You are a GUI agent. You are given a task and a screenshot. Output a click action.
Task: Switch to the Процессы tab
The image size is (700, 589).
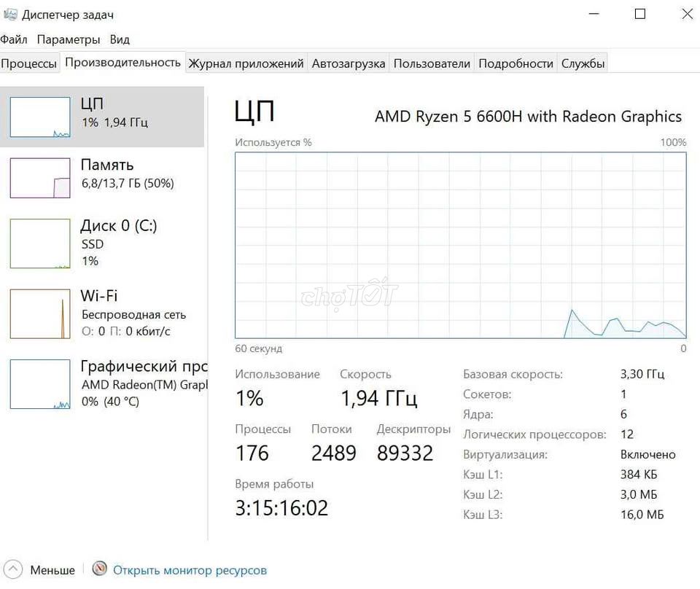(29, 63)
